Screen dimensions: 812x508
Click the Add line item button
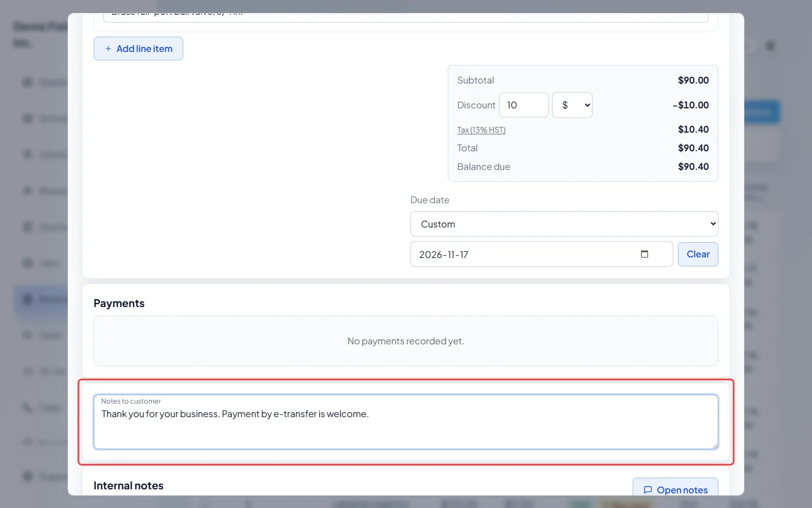[138, 49]
